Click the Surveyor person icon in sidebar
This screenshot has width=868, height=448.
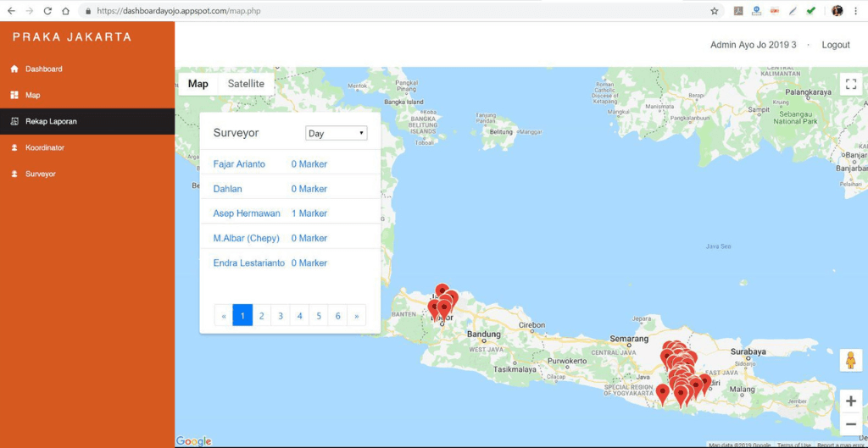[14, 174]
